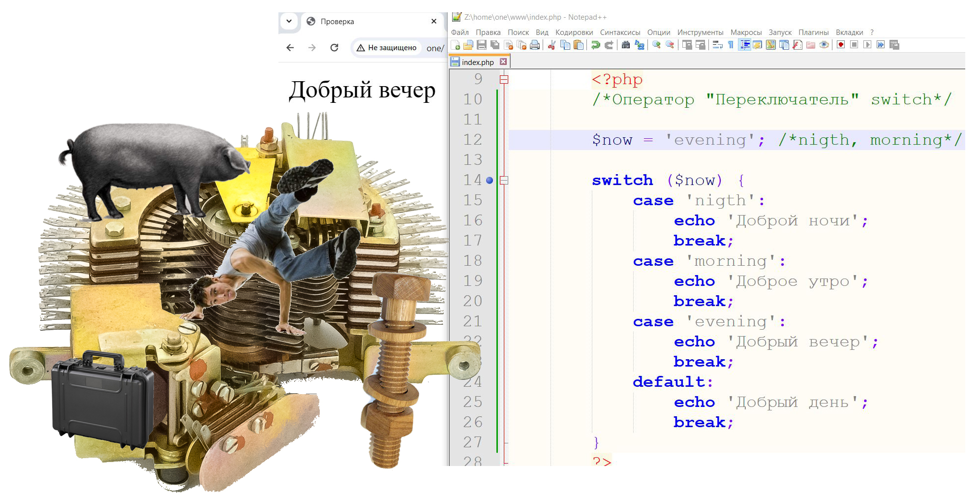980x497 pixels.
Task: Open the Кодировки menu
Action: pos(574,32)
